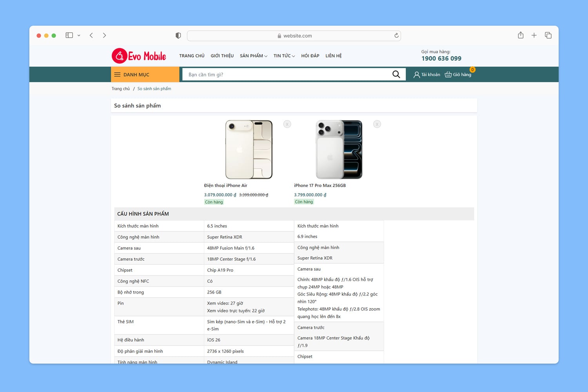Reload the page in browser
This screenshot has height=392, width=588.
click(396, 36)
